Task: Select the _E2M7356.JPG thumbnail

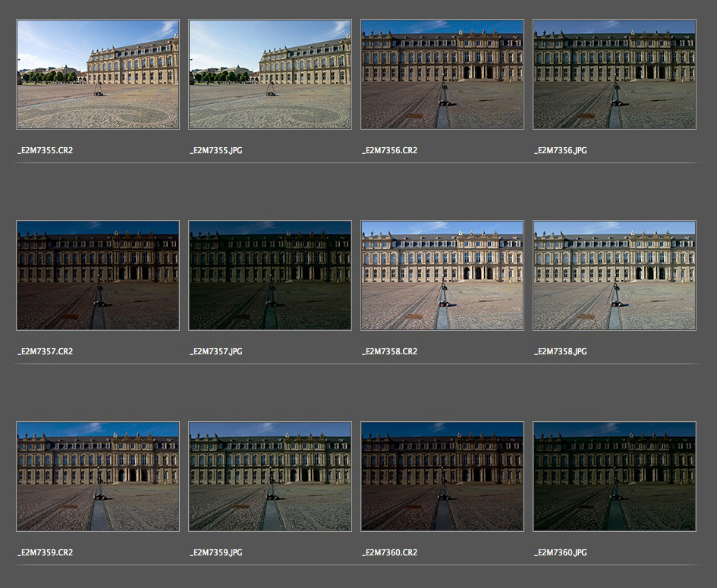Action: pyautogui.click(x=615, y=74)
